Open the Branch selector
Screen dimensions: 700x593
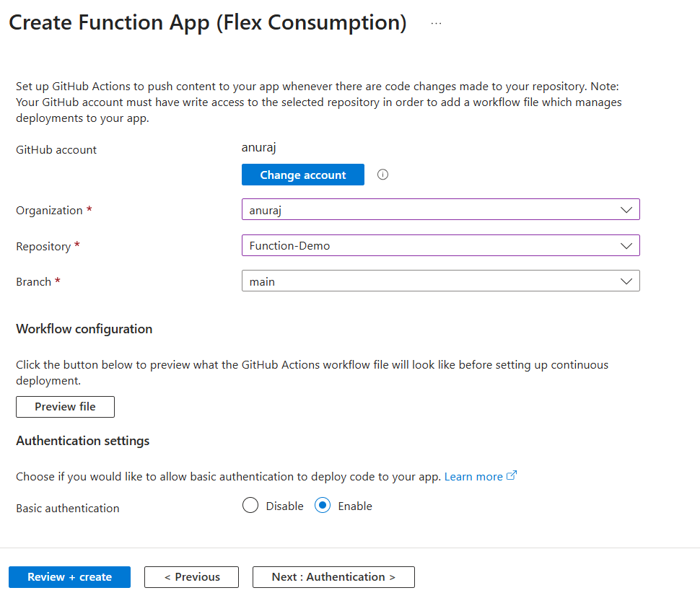pos(440,281)
